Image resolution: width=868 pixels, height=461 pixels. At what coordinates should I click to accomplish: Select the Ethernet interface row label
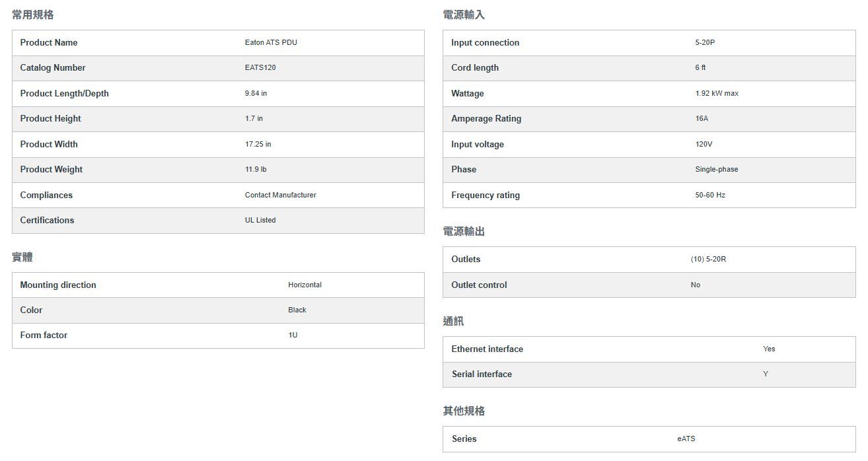coord(487,349)
